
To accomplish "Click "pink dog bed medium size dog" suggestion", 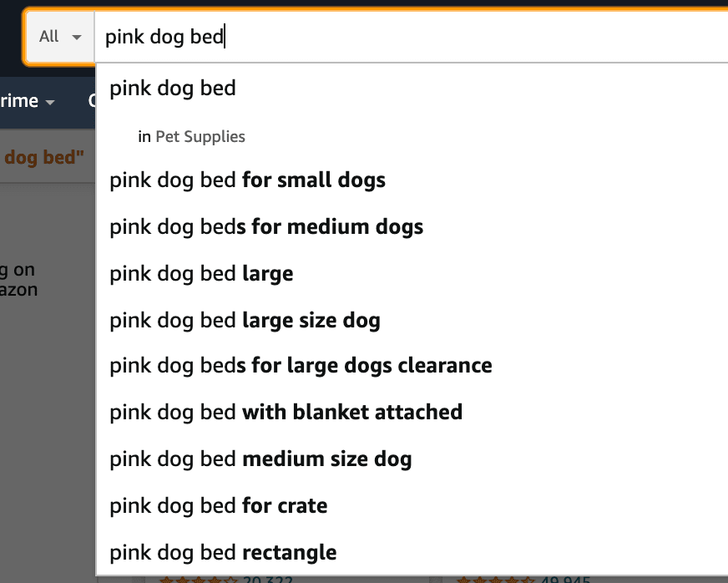I will point(260,459).
